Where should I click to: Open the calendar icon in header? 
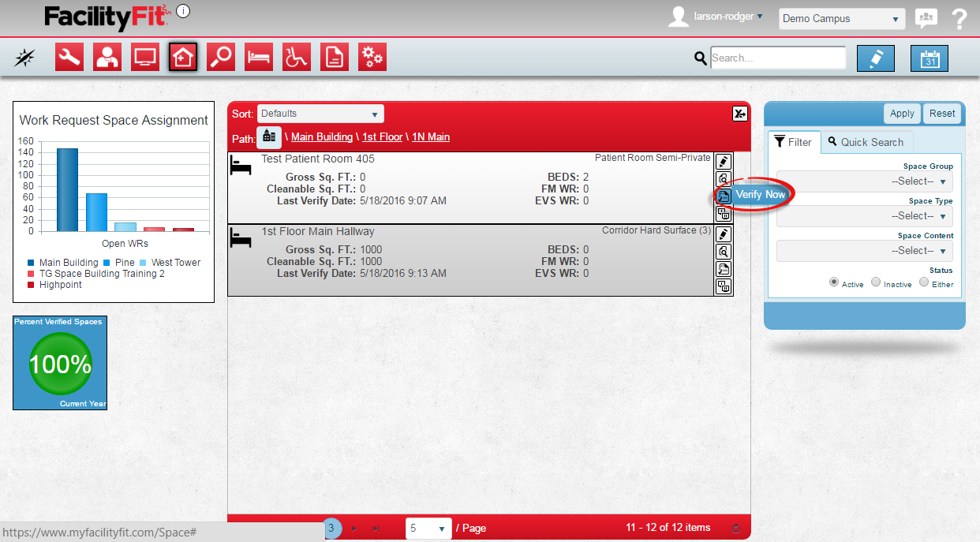930,58
